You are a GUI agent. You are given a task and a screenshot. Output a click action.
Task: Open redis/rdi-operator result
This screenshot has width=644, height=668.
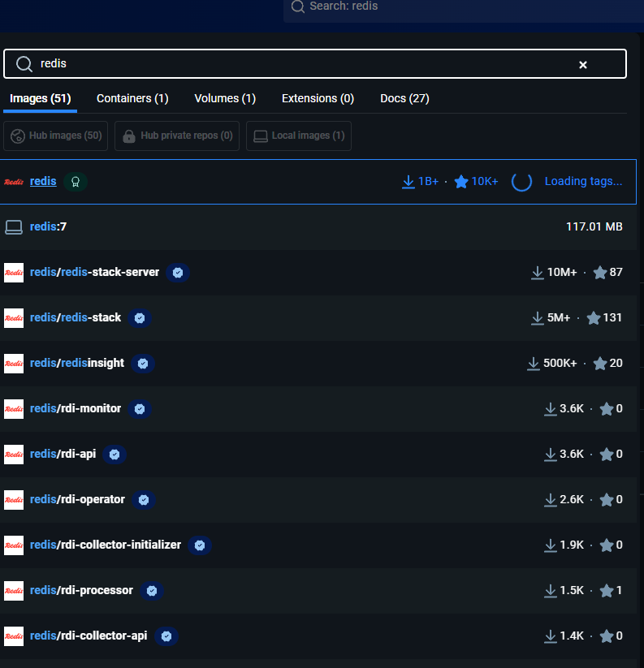[78, 499]
